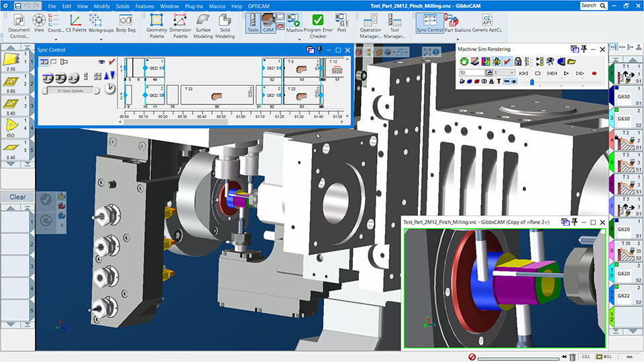Click the Search box in title bar
The image size is (644, 362).
point(588,5)
